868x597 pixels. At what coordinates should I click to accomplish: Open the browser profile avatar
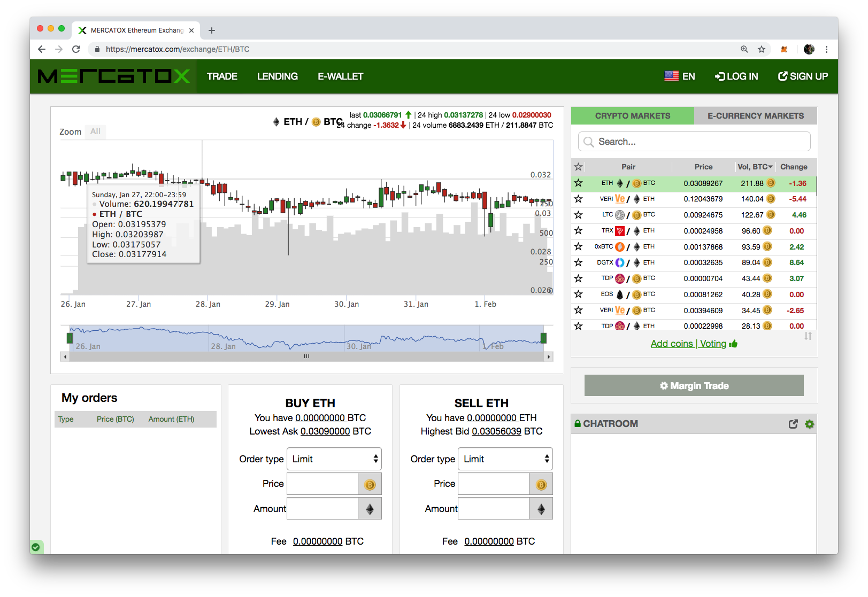[809, 49]
